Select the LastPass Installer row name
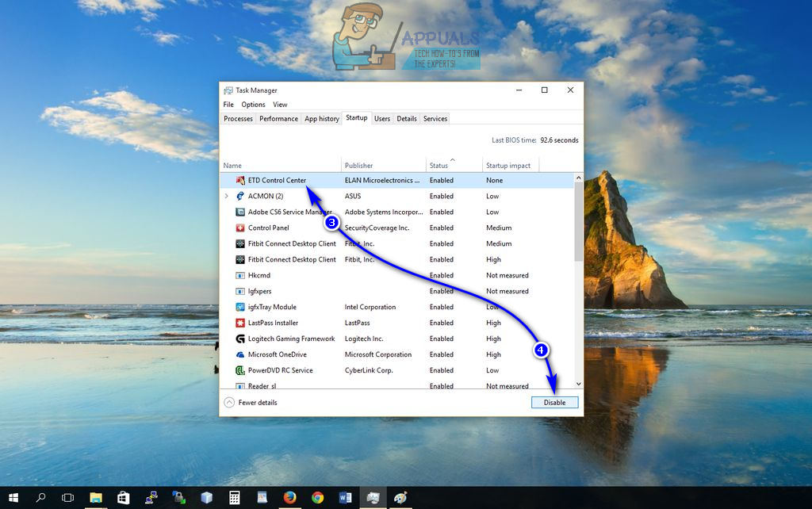This screenshot has height=509, width=812. click(x=273, y=323)
